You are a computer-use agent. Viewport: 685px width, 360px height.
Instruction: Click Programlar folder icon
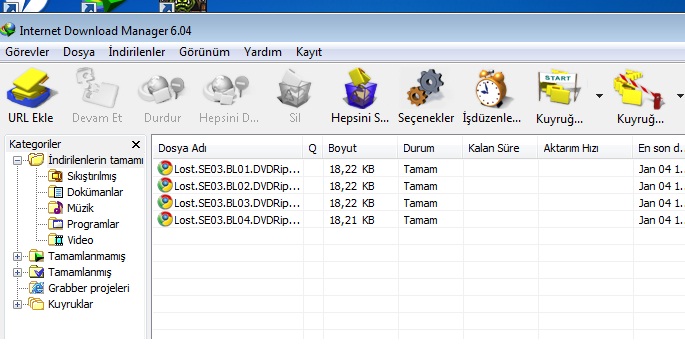click(55, 224)
